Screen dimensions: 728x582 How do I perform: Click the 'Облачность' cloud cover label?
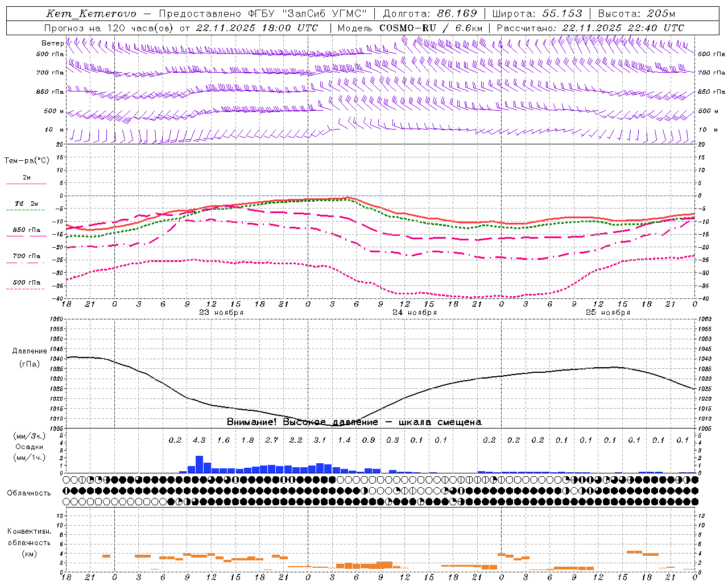(29, 493)
